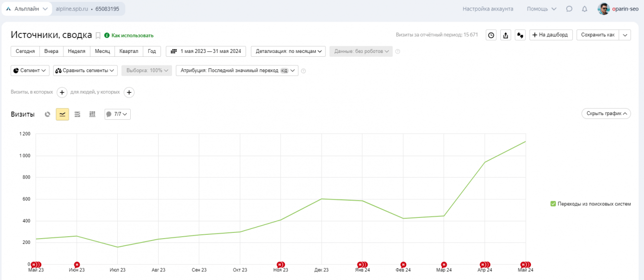This screenshot has width=644, height=280.
Task: Click the export/share report icon
Action: pos(506,35)
